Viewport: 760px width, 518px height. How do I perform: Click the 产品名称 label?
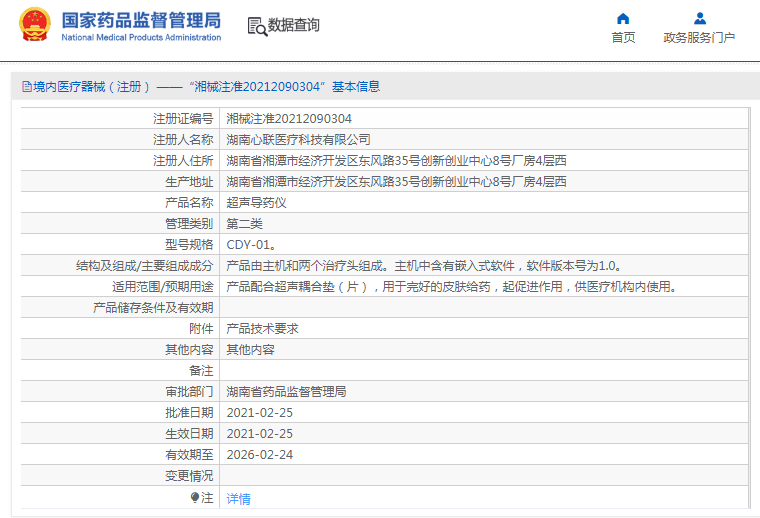click(189, 203)
